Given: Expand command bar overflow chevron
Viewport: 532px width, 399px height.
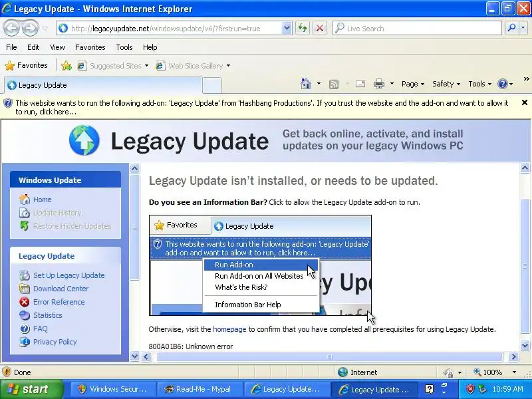Looking at the screenshot, I should pyautogui.click(x=526, y=79).
